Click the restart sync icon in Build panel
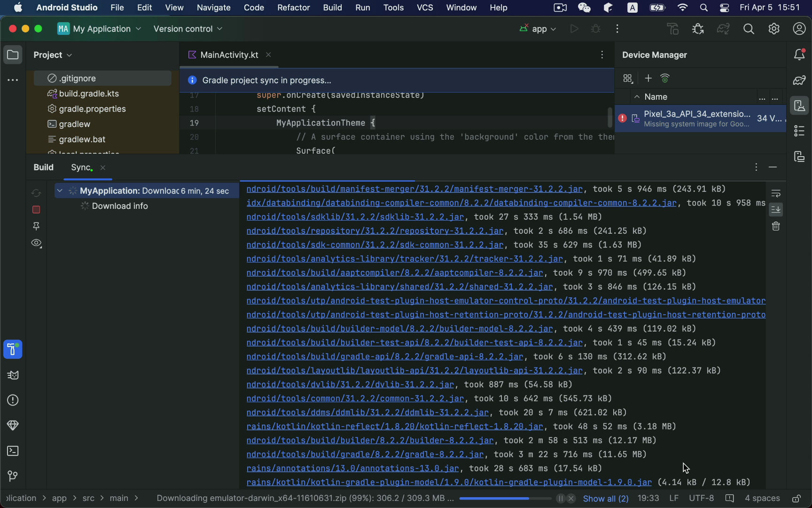 (36, 193)
